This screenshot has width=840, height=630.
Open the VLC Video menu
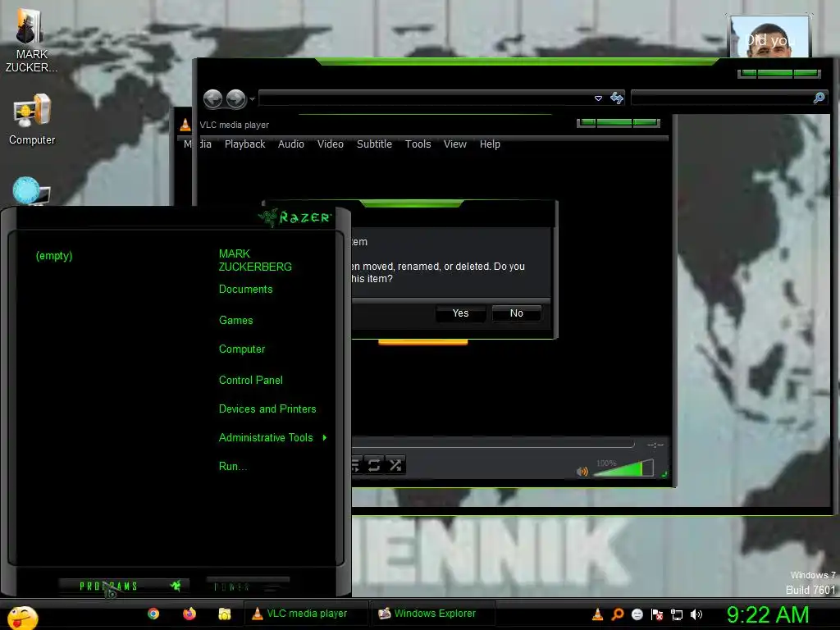click(330, 144)
